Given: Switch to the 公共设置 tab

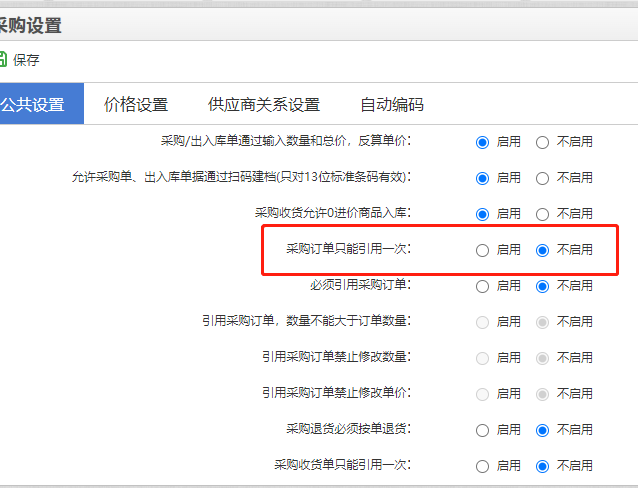Looking at the screenshot, I should 41,104.
